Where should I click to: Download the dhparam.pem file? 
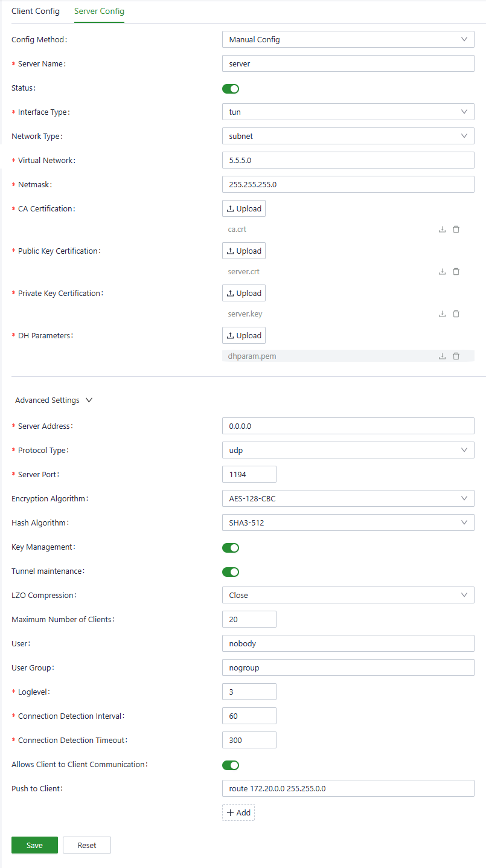[x=442, y=356]
